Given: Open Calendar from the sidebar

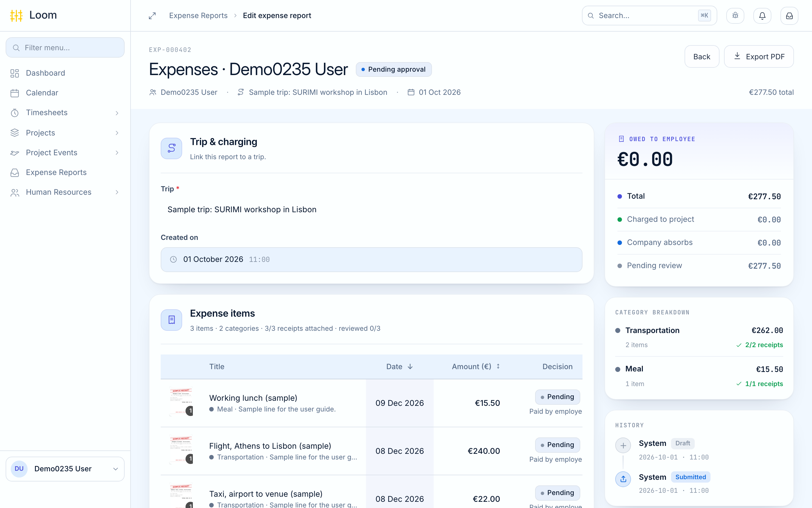Looking at the screenshot, I should click(x=65, y=93).
